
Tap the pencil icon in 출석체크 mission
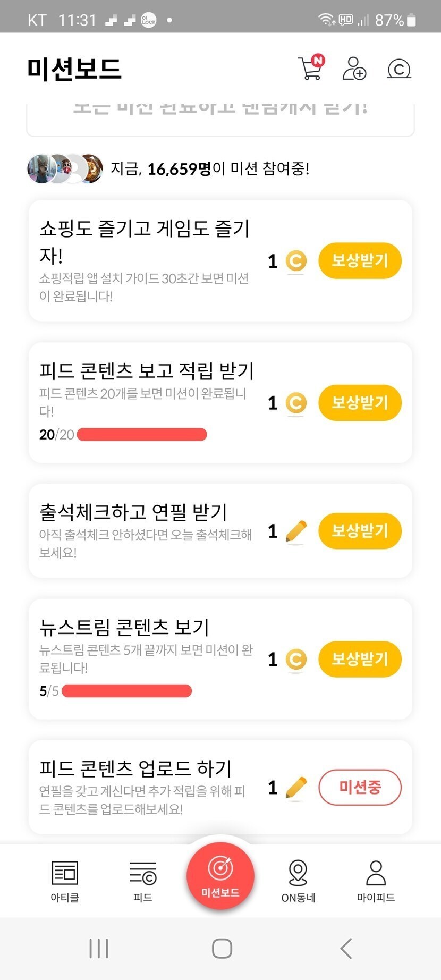coord(296,531)
